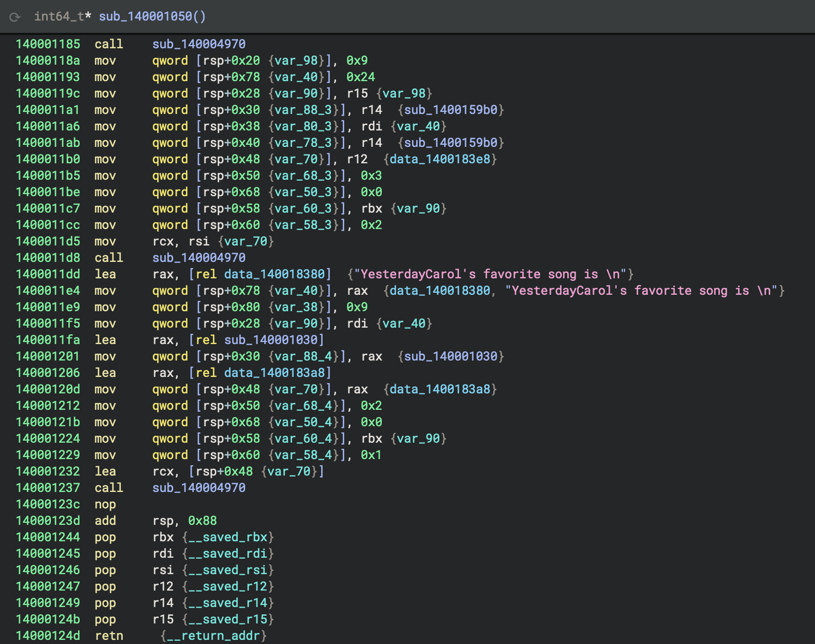
Task: Jump to sub_140004970 call at 1400011d8
Action: point(198,258)
